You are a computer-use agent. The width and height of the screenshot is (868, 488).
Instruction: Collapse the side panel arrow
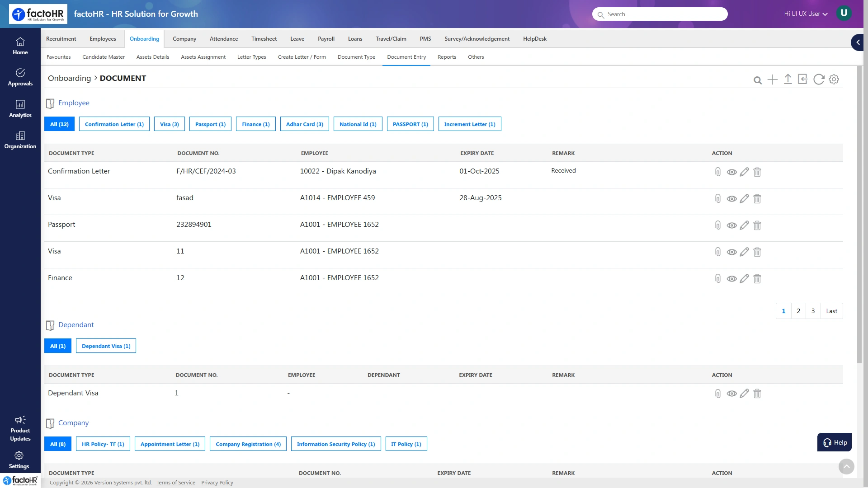858,42
